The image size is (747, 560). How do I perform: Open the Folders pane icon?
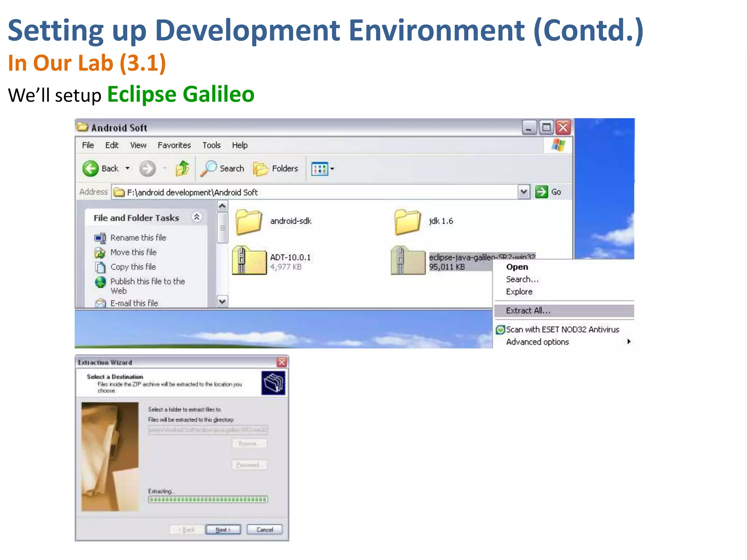261,169
